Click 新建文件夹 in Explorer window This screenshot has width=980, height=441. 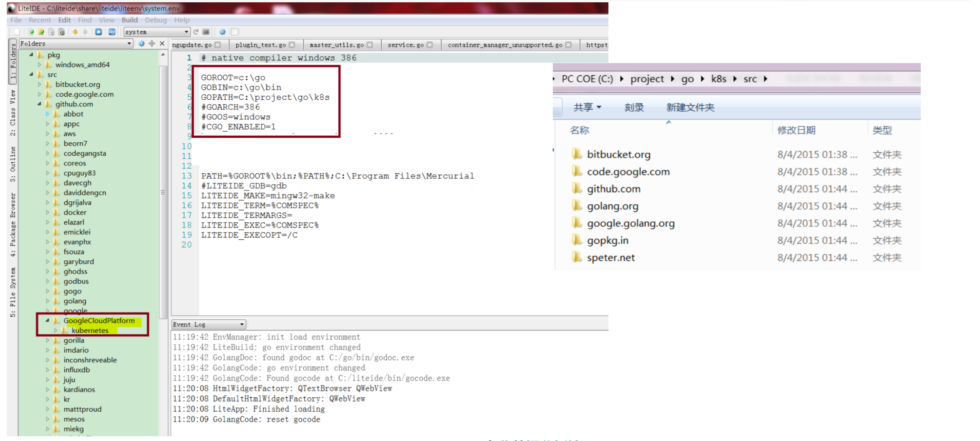pyautogui.click(x=690, y=107)
